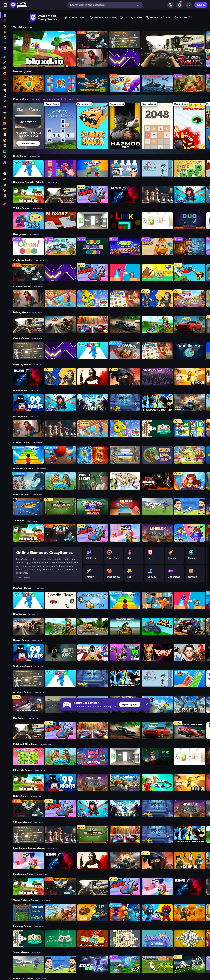Open Cube Realm.io in Minecraft Games
Viewport: 210px width, 980px height.
click(157, 782)
